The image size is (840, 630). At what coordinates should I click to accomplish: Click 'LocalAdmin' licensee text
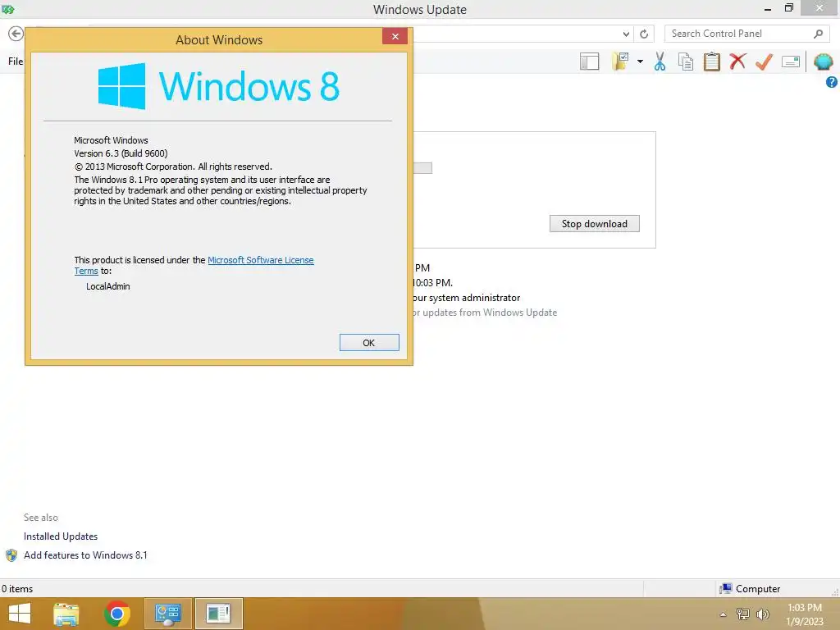tap(107, 286)
